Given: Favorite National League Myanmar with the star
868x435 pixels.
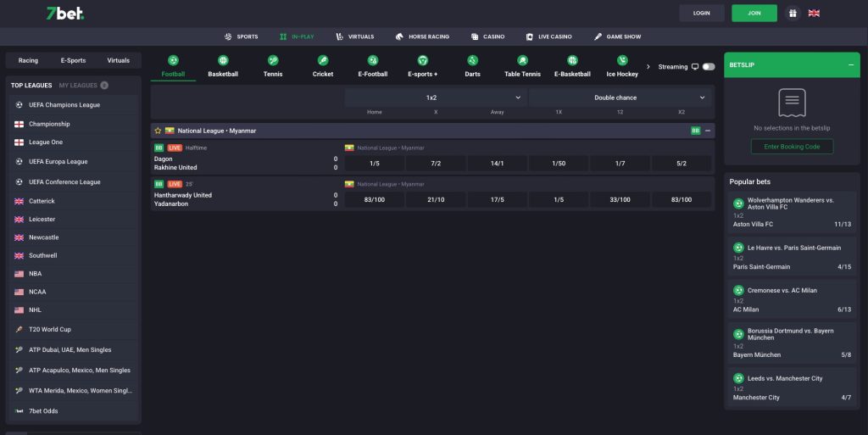Looking at the screenshot, I should coord(158,131).
